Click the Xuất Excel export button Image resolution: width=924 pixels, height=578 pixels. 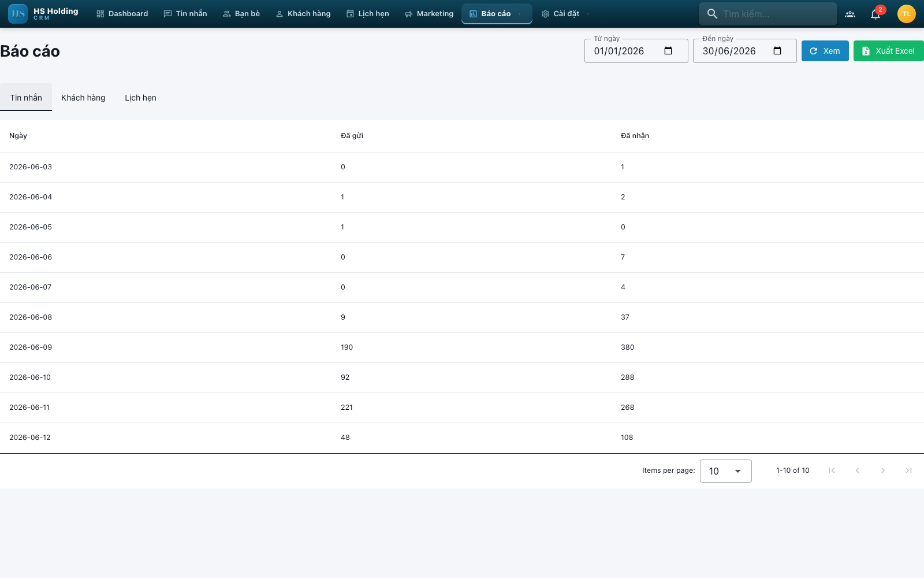[x=889, y=51]
